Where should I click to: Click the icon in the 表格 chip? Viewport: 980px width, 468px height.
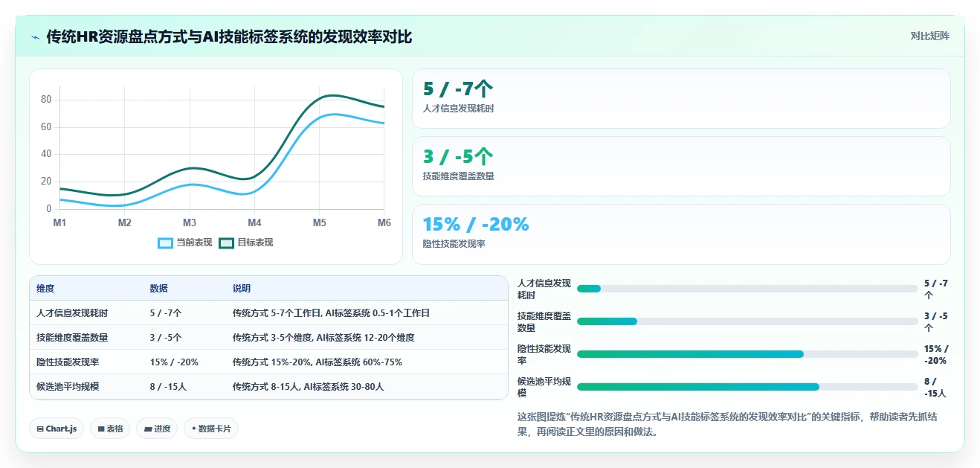click(101, 429)
